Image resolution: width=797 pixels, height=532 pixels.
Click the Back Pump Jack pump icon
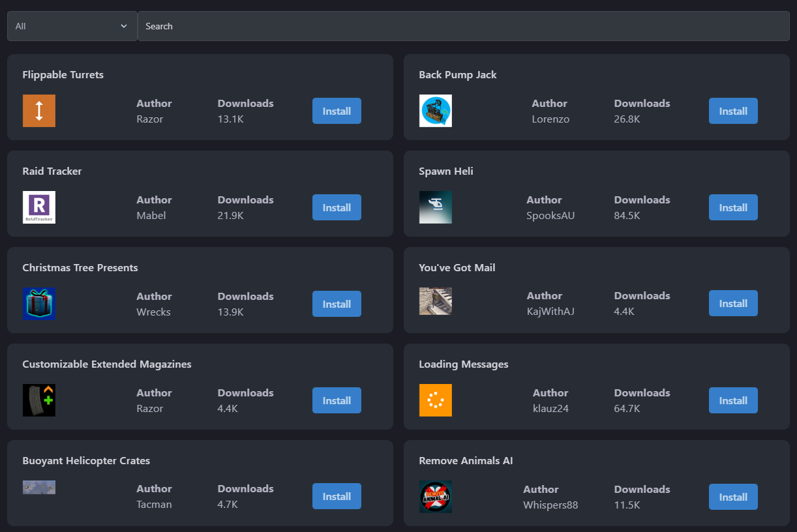click(x=435, y=111)
